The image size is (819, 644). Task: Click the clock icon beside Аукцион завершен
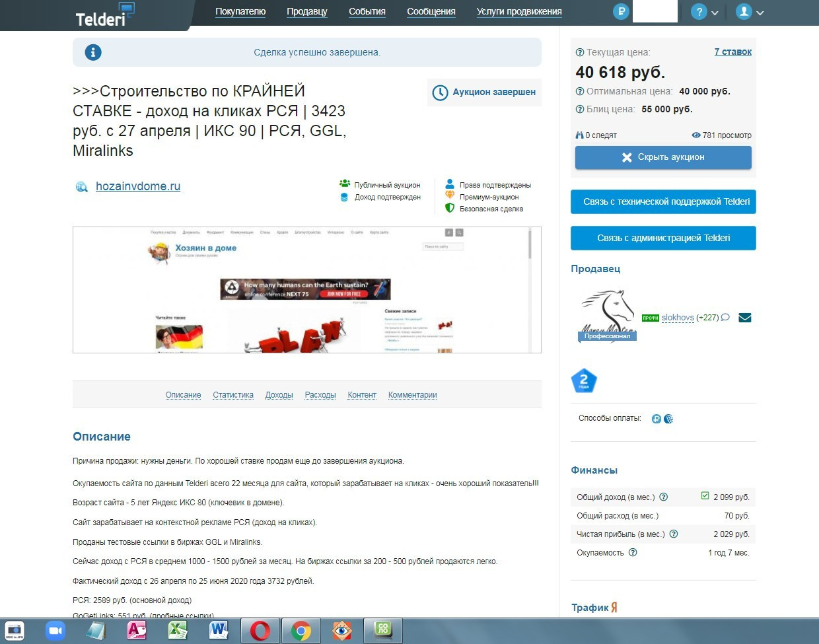[x=440, y=92]
